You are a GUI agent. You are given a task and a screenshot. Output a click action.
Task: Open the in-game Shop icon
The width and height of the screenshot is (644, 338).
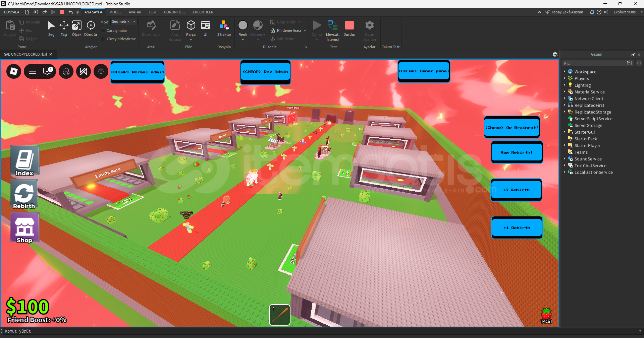(x=24, y=228)
